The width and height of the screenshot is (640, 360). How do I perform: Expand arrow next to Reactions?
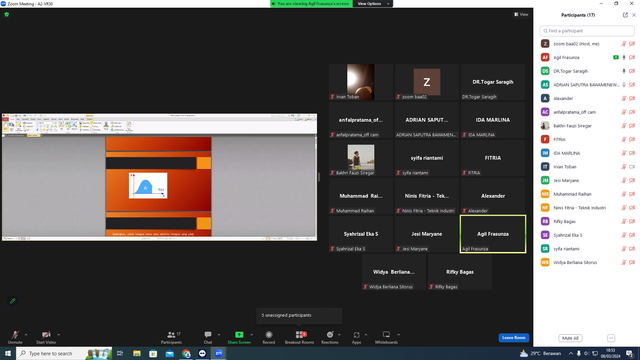339,335
